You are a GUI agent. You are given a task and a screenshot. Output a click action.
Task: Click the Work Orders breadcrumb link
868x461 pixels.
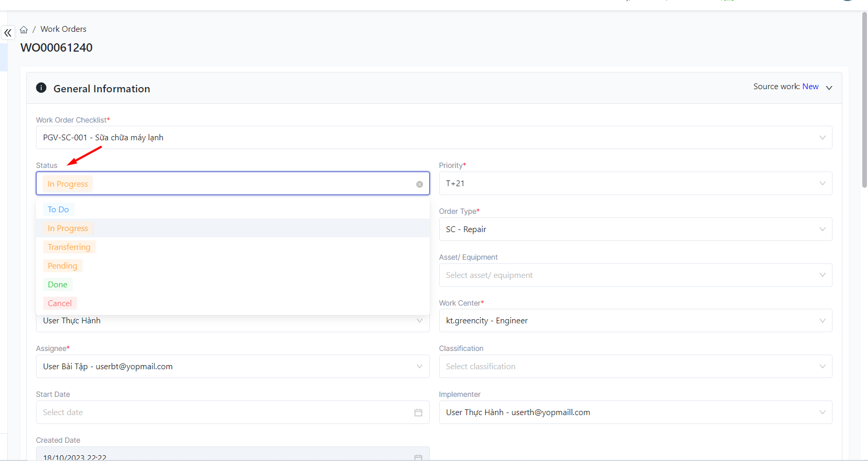pos(64,29)
